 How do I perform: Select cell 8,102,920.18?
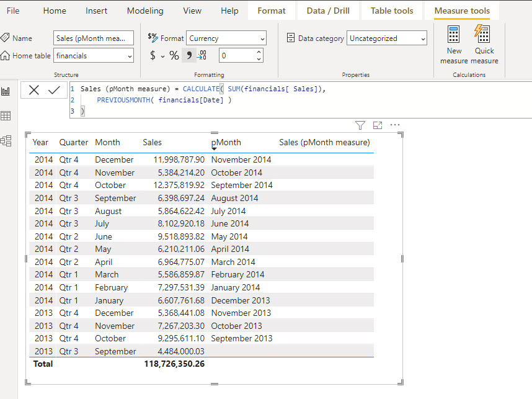(181, 223)
